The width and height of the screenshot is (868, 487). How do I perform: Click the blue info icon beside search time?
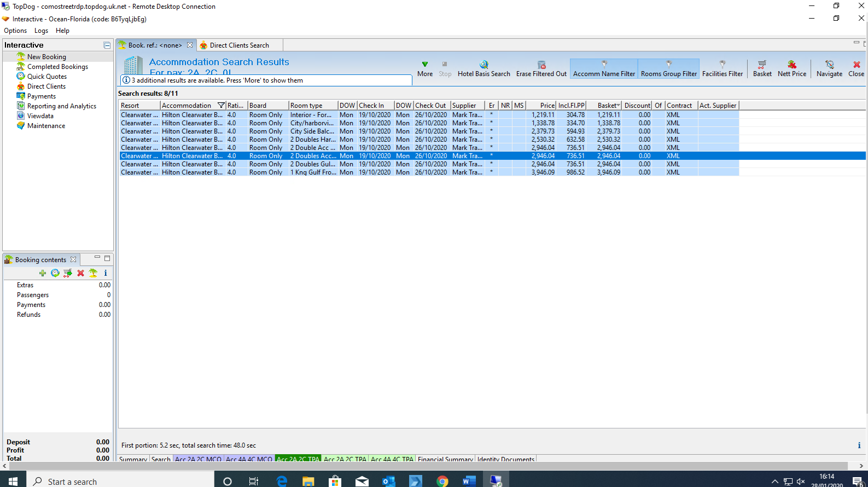859,445
